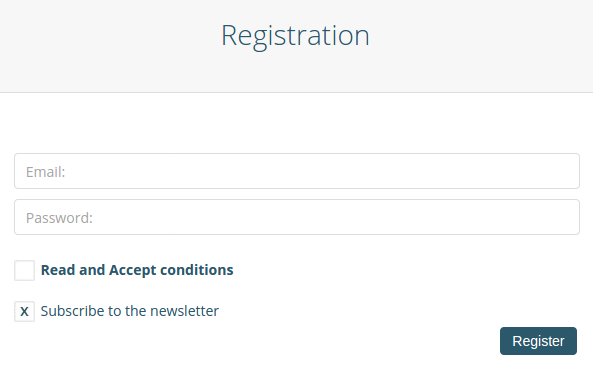Place cursor on the Email placeholder text
The height and width of the screenshot is (365, 593).
point(45,172)
